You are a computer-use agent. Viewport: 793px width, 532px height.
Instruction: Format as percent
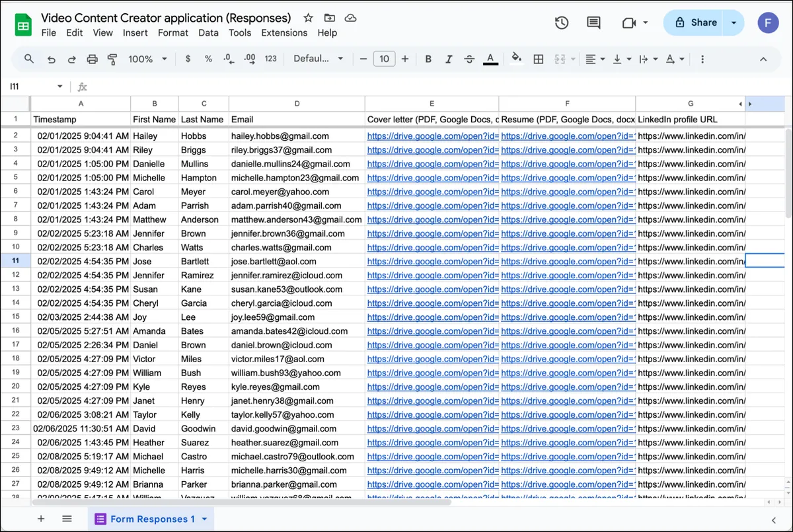[x=208, y=59]
